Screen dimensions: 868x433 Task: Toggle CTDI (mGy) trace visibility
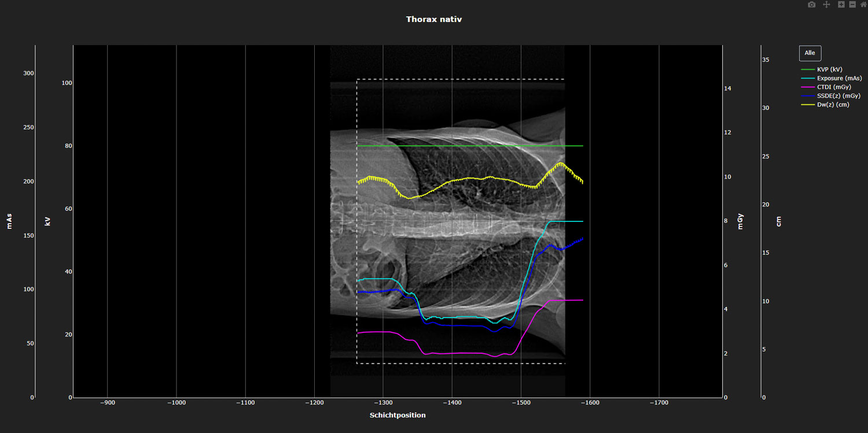[x=834, y=87]
